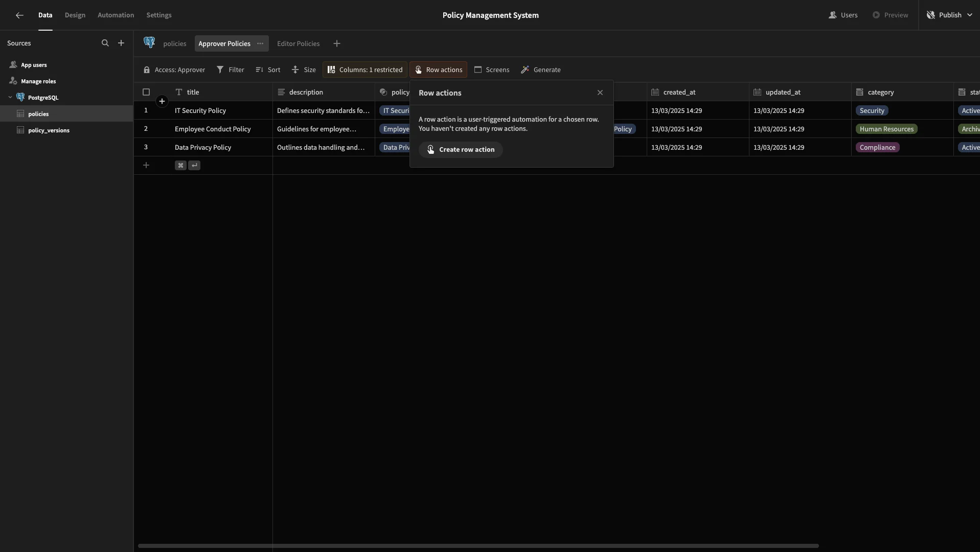Add a new source with plus icon
The height and width of the screenshot is (552, 980).
(x=121, y=43)
